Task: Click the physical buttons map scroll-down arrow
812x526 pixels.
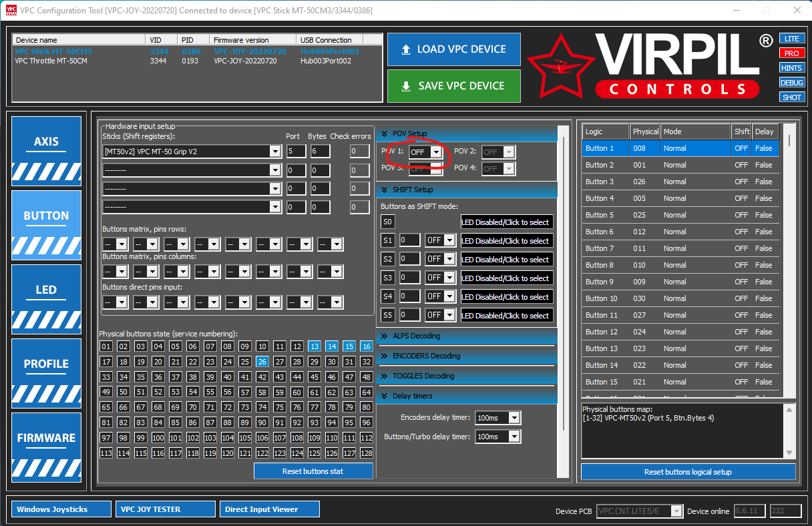Action: point(789,453)
